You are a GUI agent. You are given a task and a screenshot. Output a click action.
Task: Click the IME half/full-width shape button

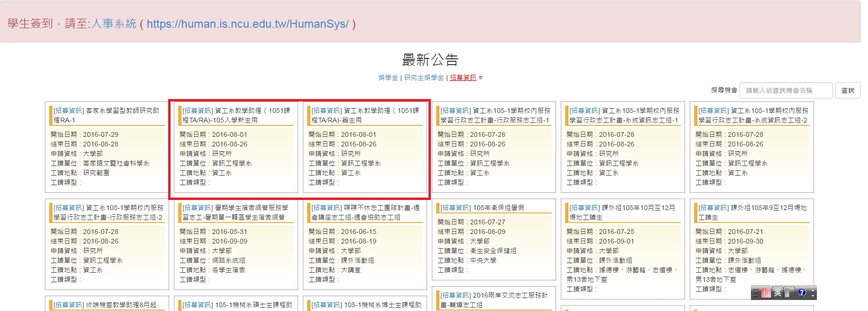point(789,293)
